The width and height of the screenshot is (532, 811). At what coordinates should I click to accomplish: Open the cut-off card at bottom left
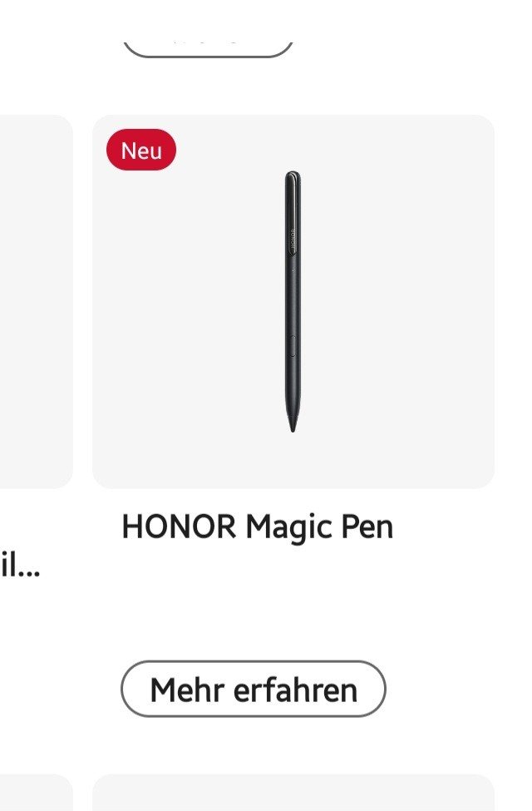(x=37, y=793)
